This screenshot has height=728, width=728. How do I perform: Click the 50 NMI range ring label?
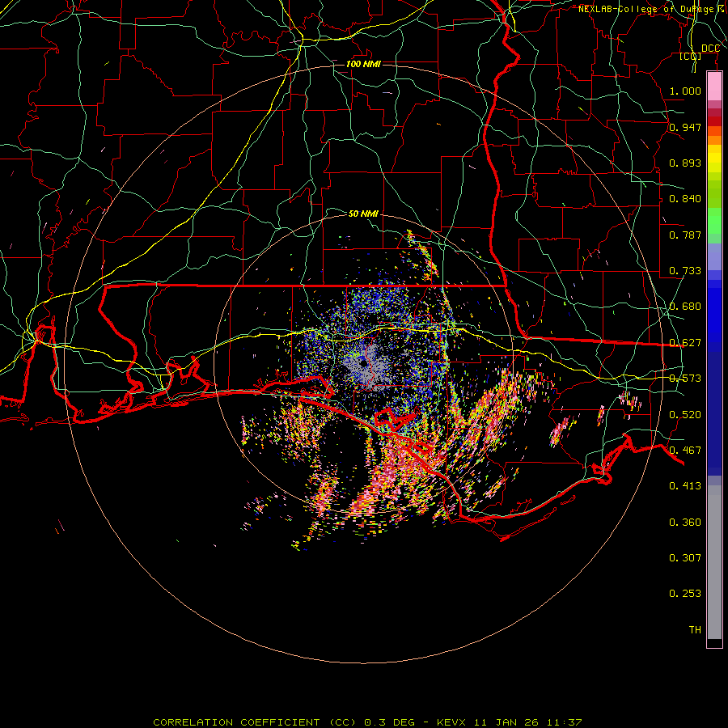[363, 214]
